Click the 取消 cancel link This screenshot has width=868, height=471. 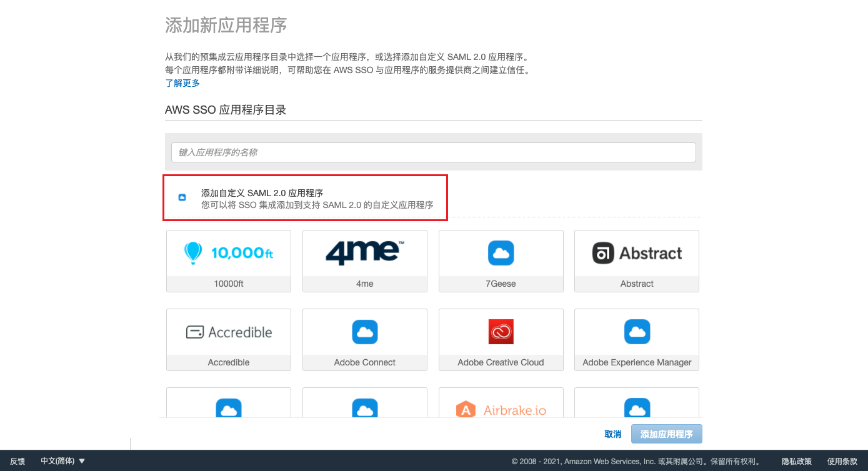click(x=612, y=434)
